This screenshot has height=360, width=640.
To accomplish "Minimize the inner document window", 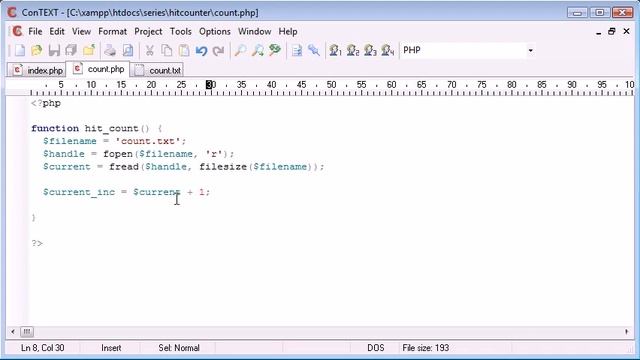I will (598, 32).
